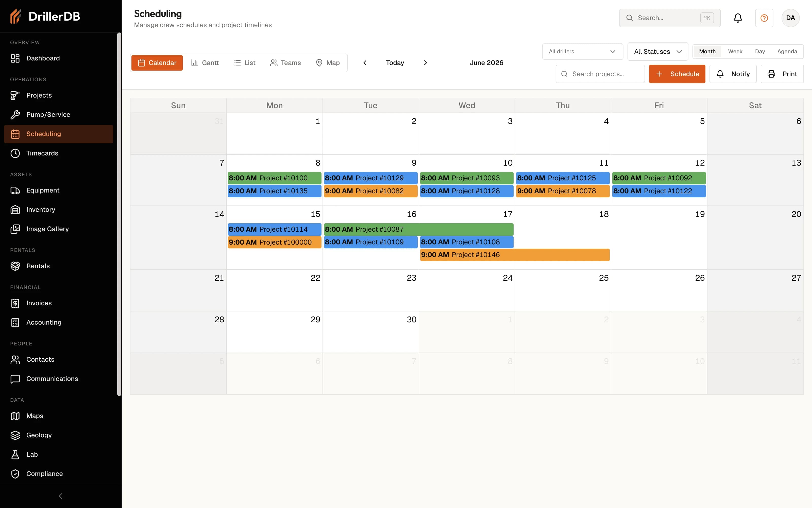Click the June 2026 month label
This screenshot has width=812, height=508.
[x=486, y=63]
